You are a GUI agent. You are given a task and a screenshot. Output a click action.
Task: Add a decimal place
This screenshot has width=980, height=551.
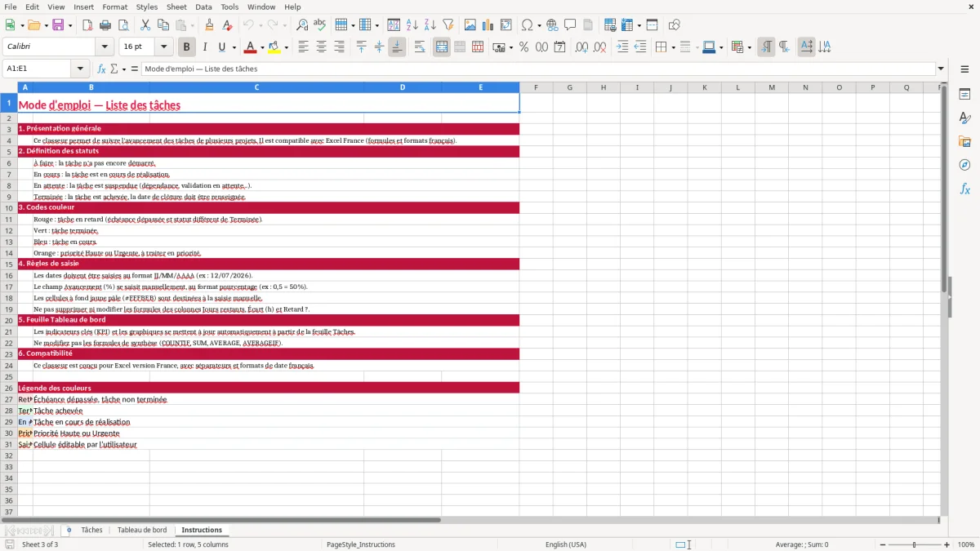581,47
